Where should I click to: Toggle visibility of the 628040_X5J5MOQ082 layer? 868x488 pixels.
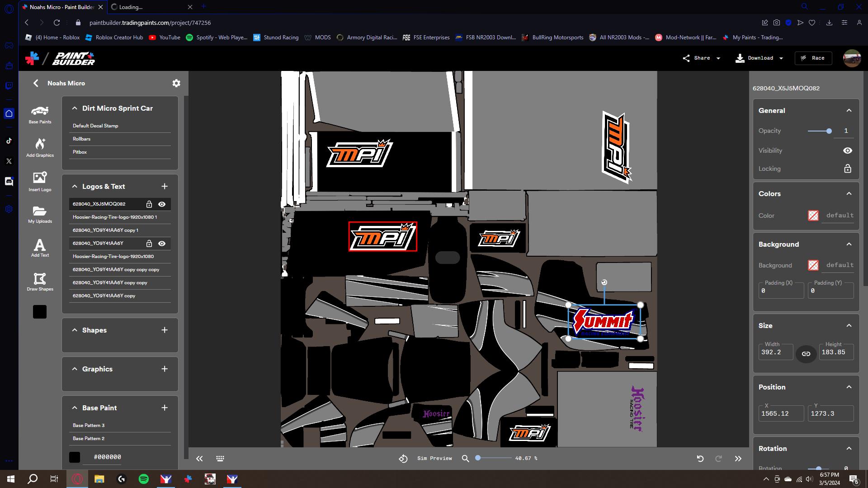(x=162, y=204)
